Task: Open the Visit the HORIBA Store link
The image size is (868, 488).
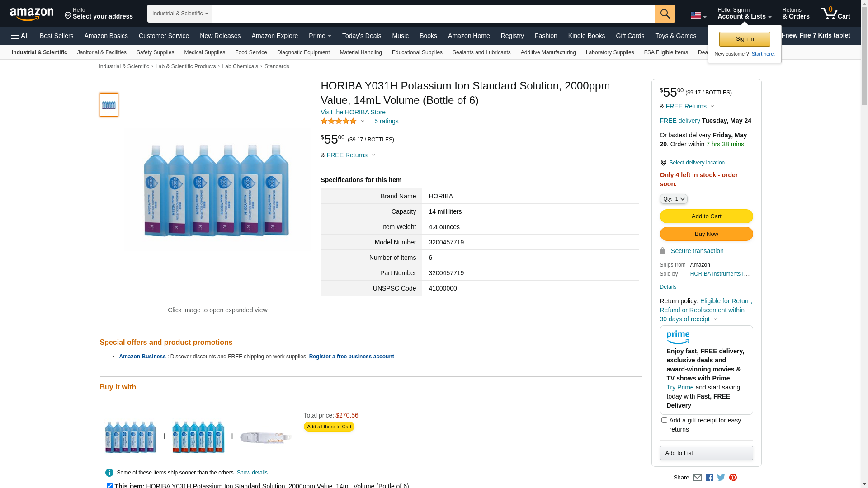Action: tap(353, 112)
